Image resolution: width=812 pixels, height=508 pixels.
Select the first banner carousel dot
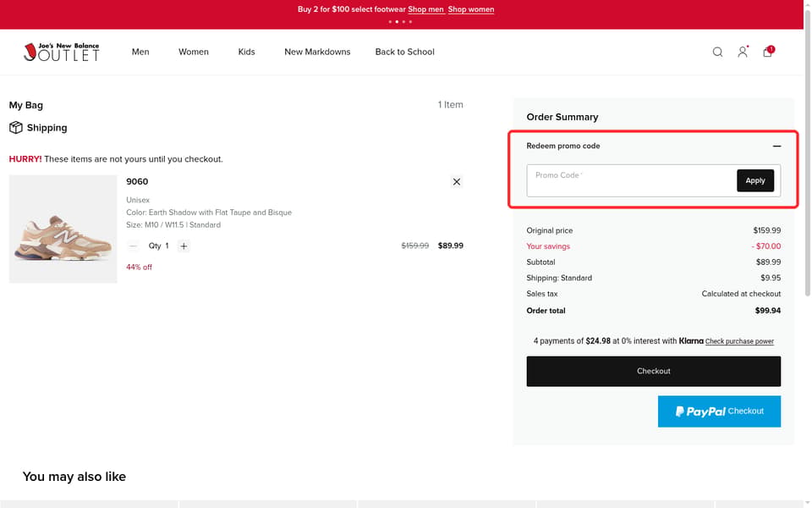(390, 22)
